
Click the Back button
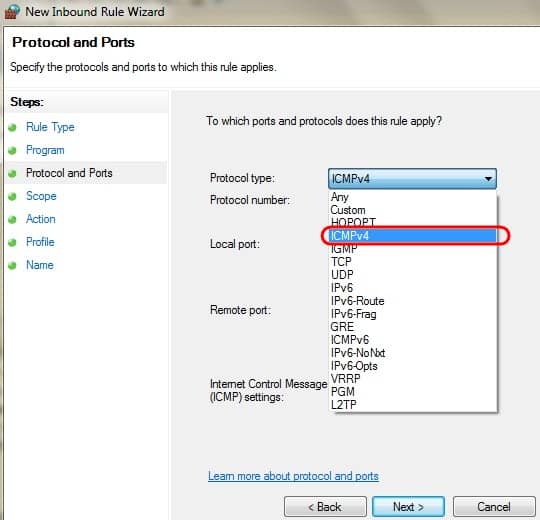pyautogui.click(x=325, y=507)
